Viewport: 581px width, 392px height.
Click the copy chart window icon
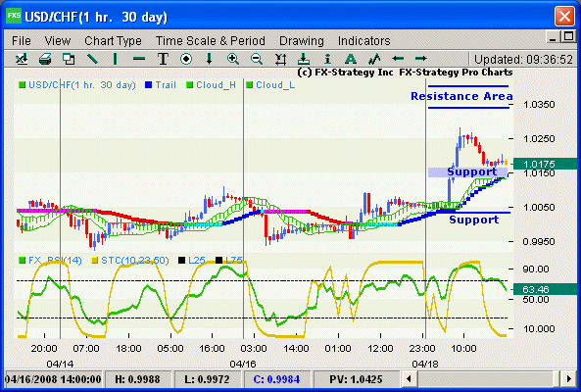[x=69, y=59]
